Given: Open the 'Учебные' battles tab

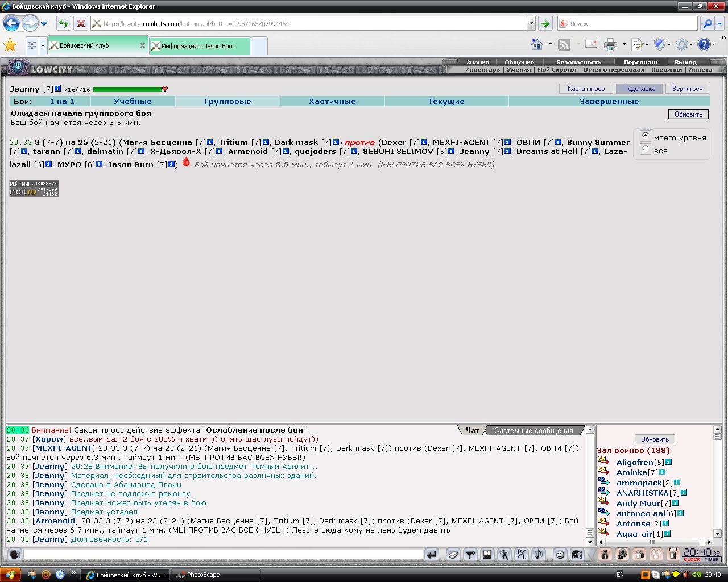Looking at the screenshot, I should tap(133, 101).
